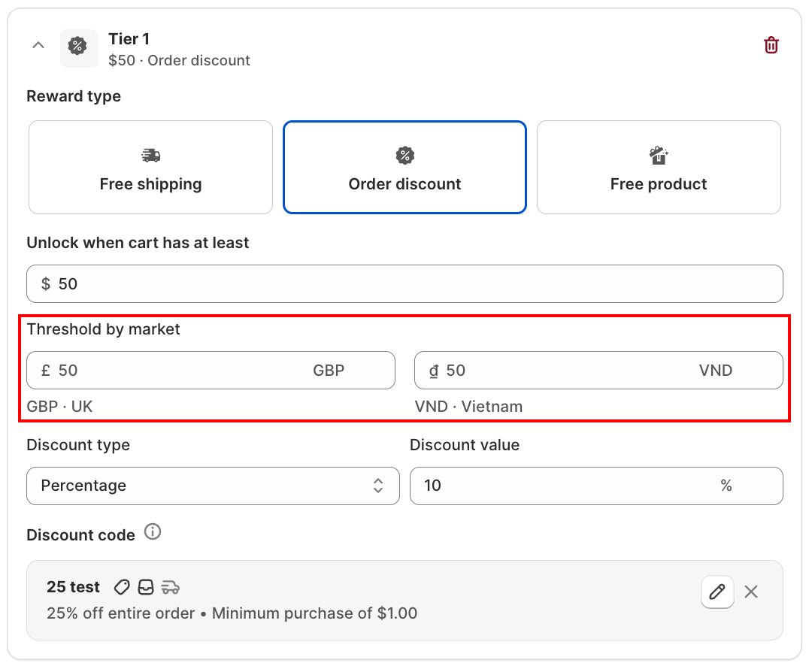812x672 pixels.
Task: Click the 'Threshold by market' label
Action: (x=103, y=329)
